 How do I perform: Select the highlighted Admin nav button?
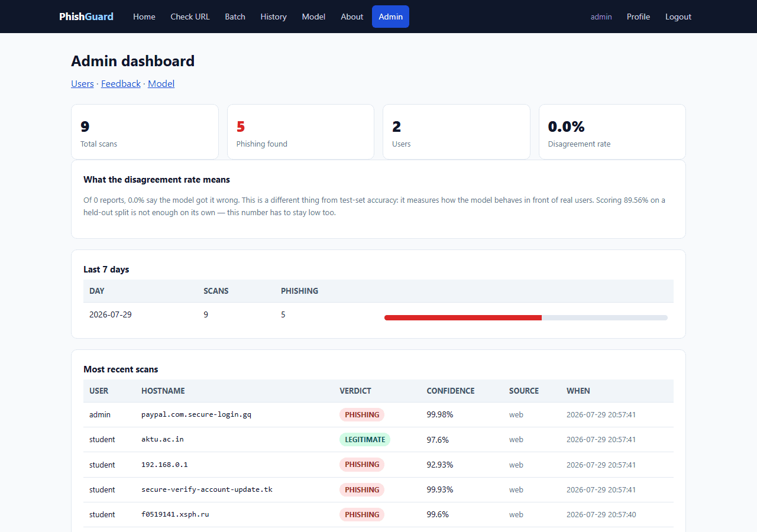(x=390, y=17)
